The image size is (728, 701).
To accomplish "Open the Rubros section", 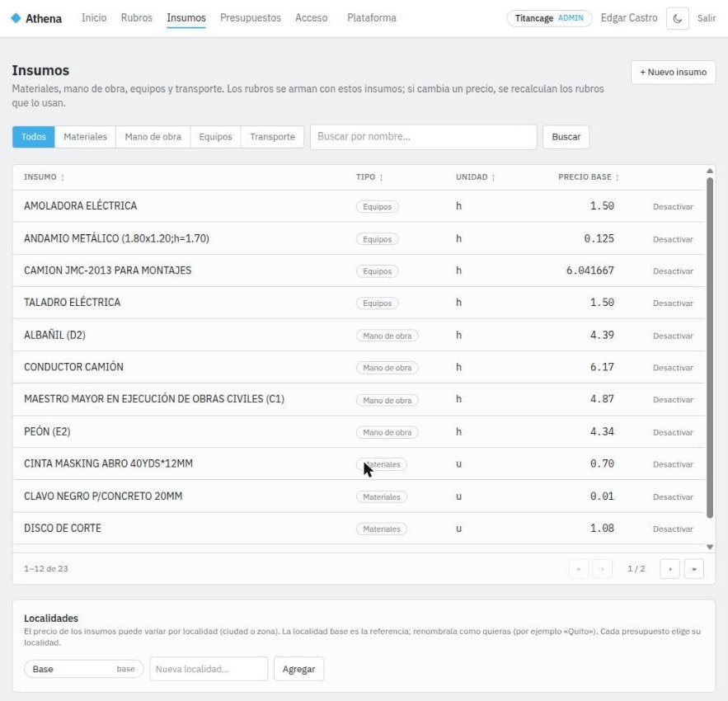I will tap(137, 17).
